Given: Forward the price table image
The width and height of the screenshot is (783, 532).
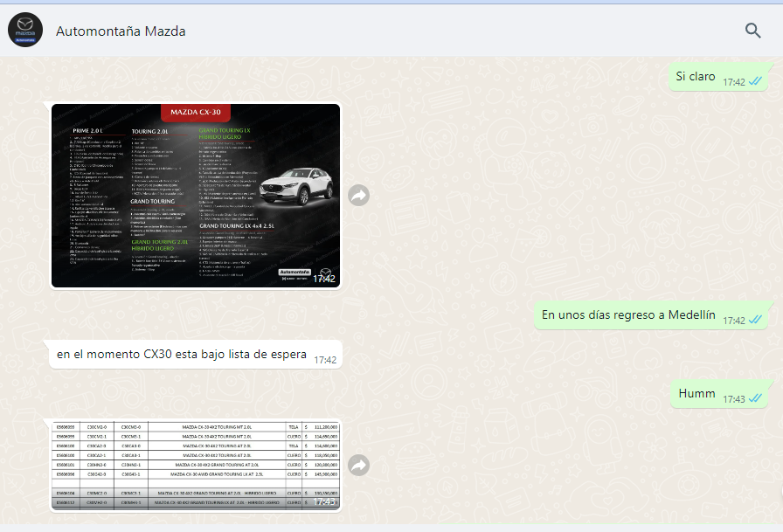Looking at the screenshot, I should pos(358,465).
